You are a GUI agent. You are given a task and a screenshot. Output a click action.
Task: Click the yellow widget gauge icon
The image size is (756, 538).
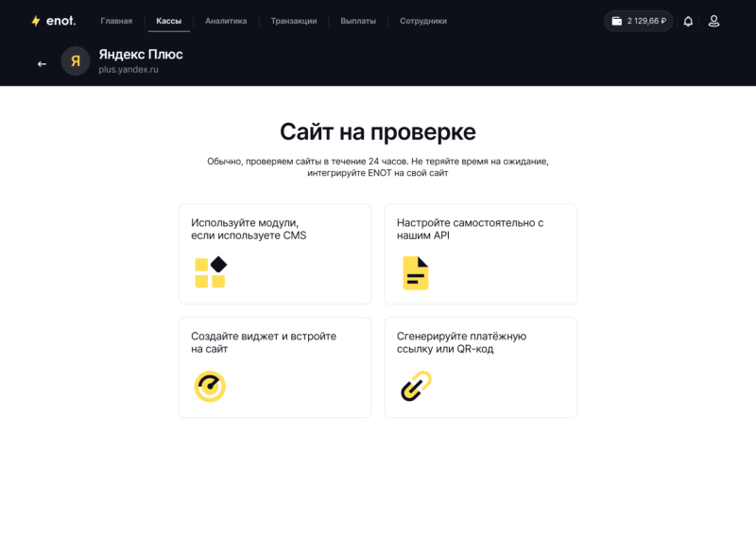coord(210,386)
